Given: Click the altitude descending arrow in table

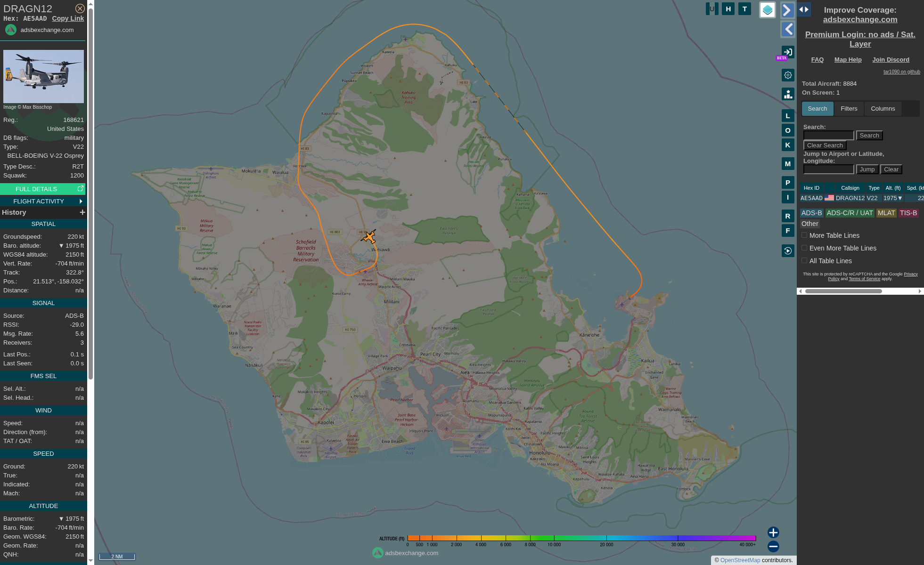Looking at the screenshot, I should pos(900,198).
